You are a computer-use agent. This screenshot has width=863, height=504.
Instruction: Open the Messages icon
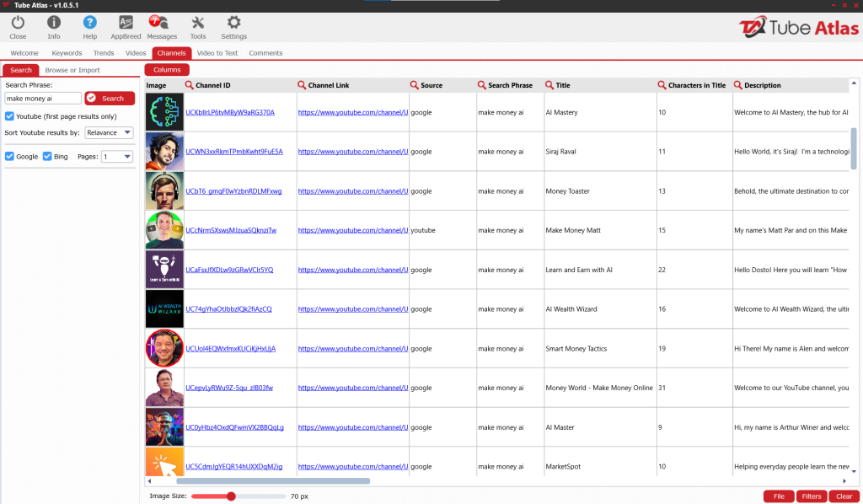[x=161, y=23]
